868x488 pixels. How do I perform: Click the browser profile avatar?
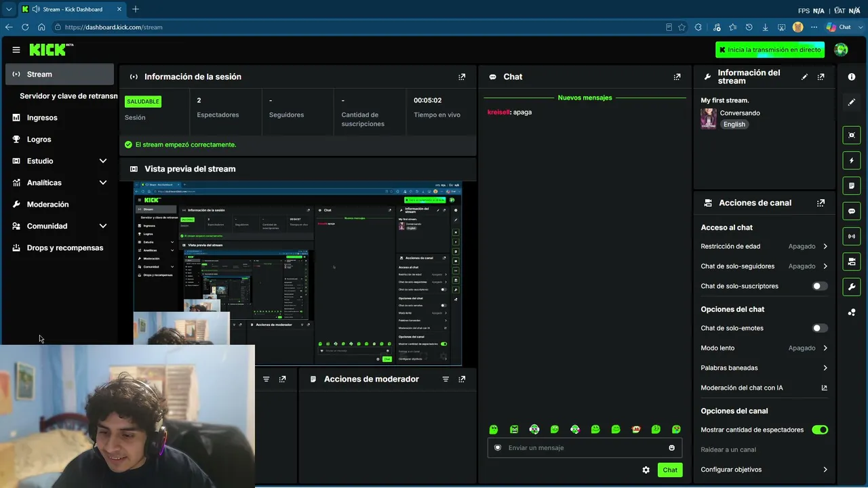tap(798, 27)
